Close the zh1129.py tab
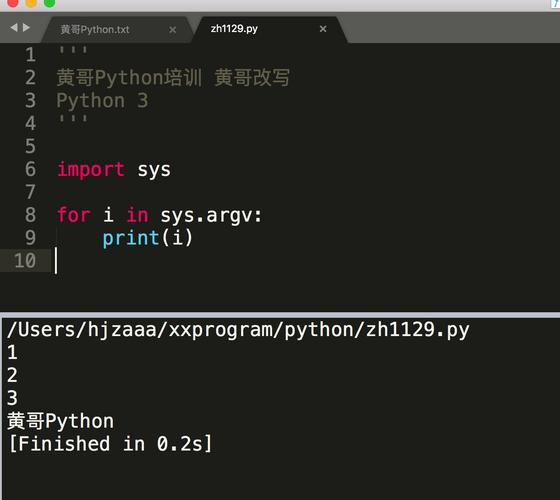Image resolution: width=560 pixels, height=500 pixels. click(x=323, y=29)
